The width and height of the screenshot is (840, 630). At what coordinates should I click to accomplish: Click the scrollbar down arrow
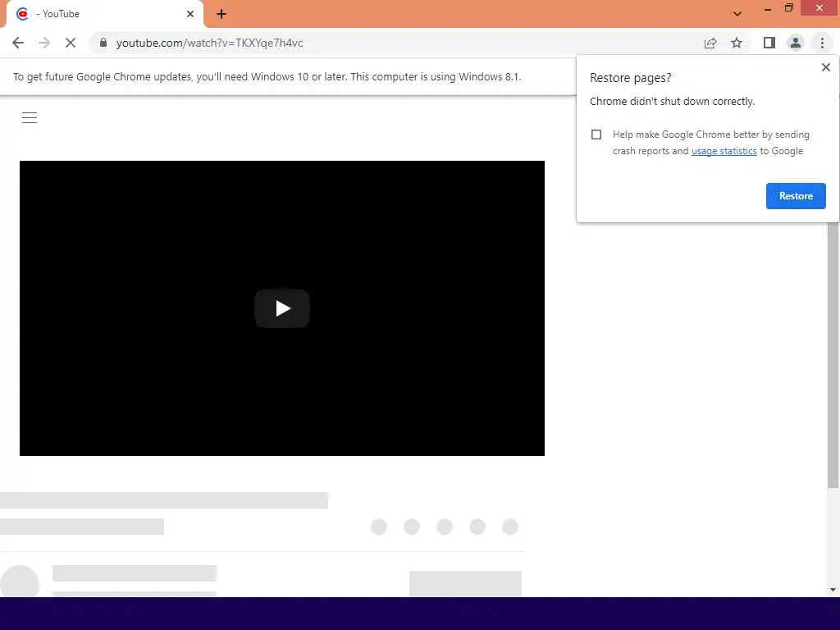pyautogui.click(x=833, y=590)
